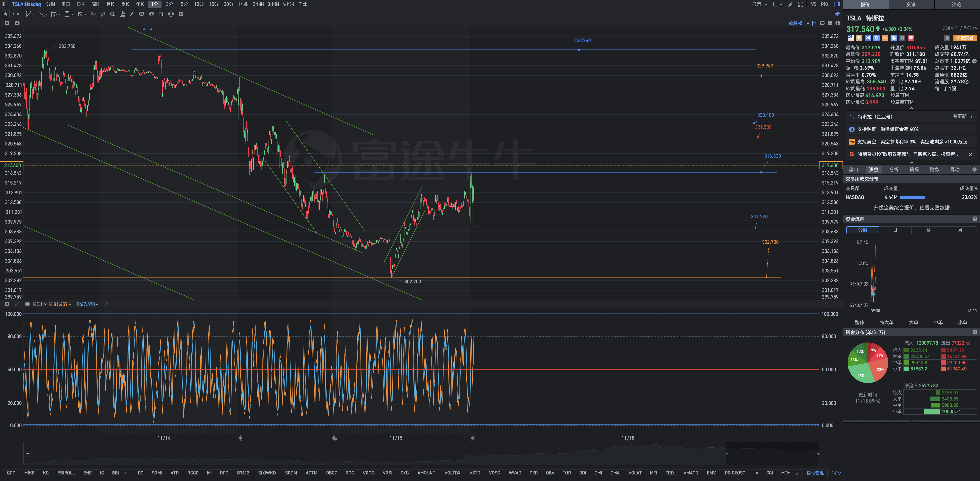Toggle the magnet snap mode
Image resolution: width=980 pixels, height=481 pixels.
pos(151,14)
